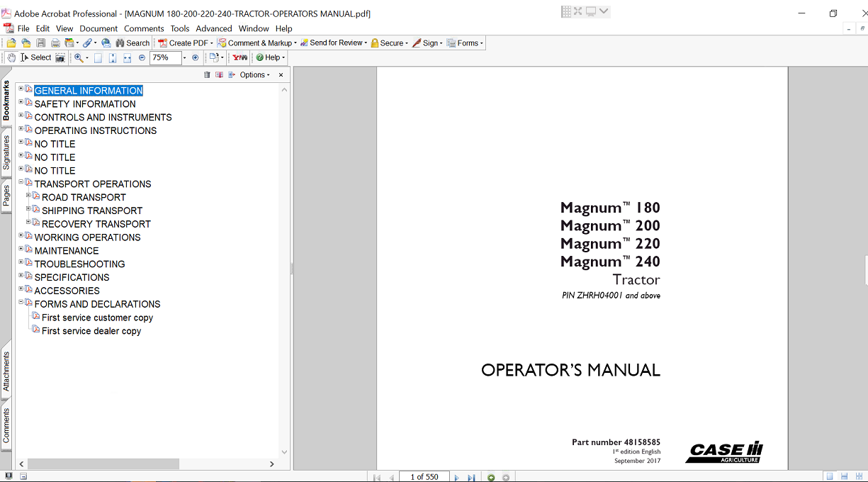Click the zoom out minus button
This screenshot has height=482, width=868.
point(142,57)
